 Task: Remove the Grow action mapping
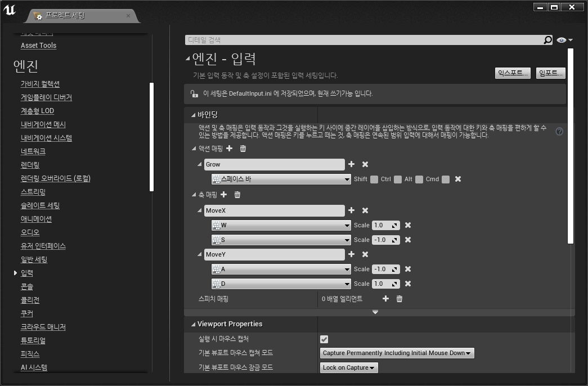tap(365, 164)
